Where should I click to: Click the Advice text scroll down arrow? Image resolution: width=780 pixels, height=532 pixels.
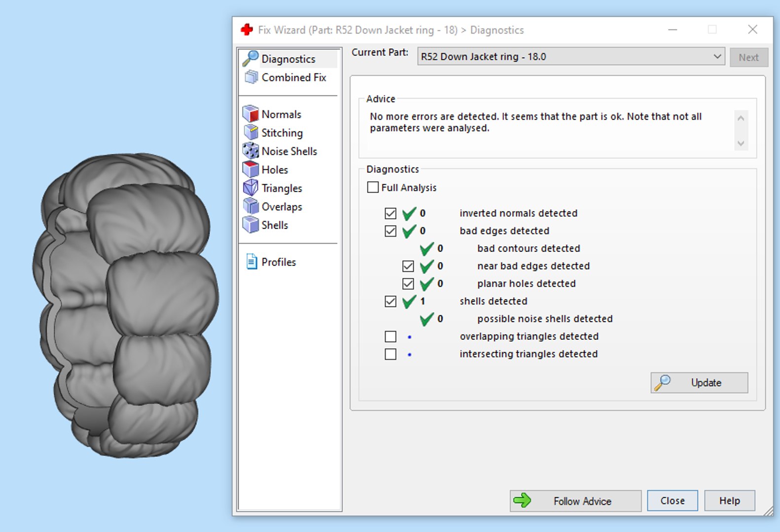click(741, 144)
